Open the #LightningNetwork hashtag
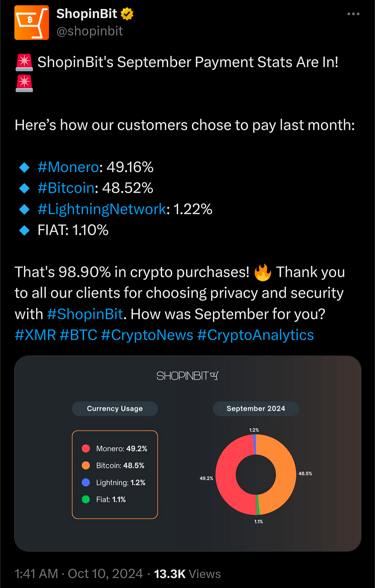The width and height of the screenshot is (375, 588). click(x=102, y=209)
